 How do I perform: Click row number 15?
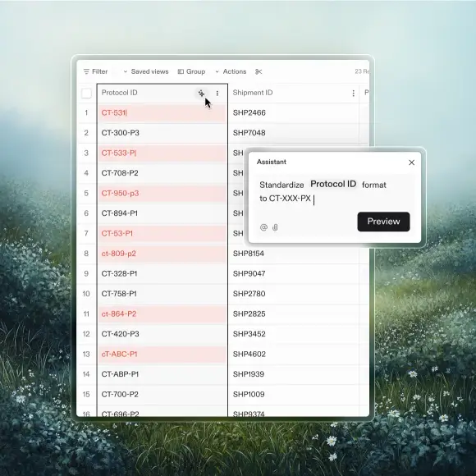86,394
